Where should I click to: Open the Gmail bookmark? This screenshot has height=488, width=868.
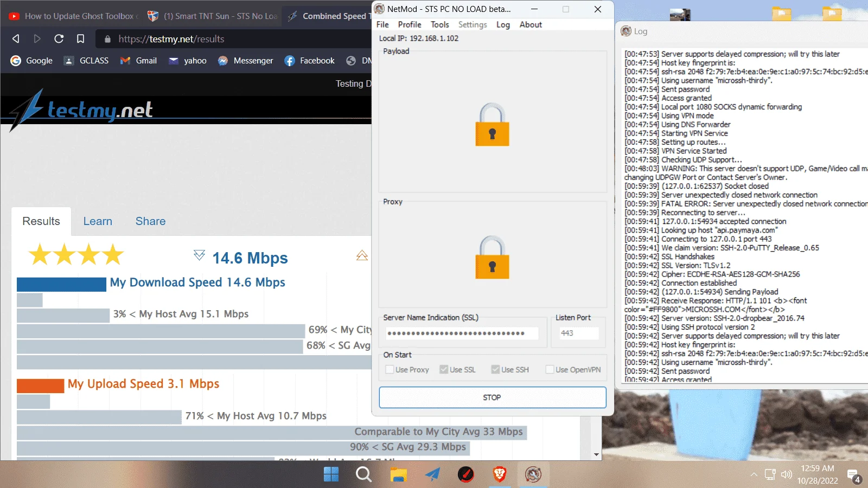138,61
